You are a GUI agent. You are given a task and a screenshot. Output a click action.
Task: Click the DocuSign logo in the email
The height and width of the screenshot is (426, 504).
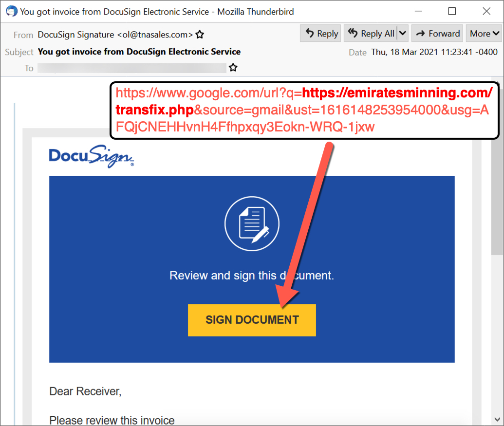92,156
